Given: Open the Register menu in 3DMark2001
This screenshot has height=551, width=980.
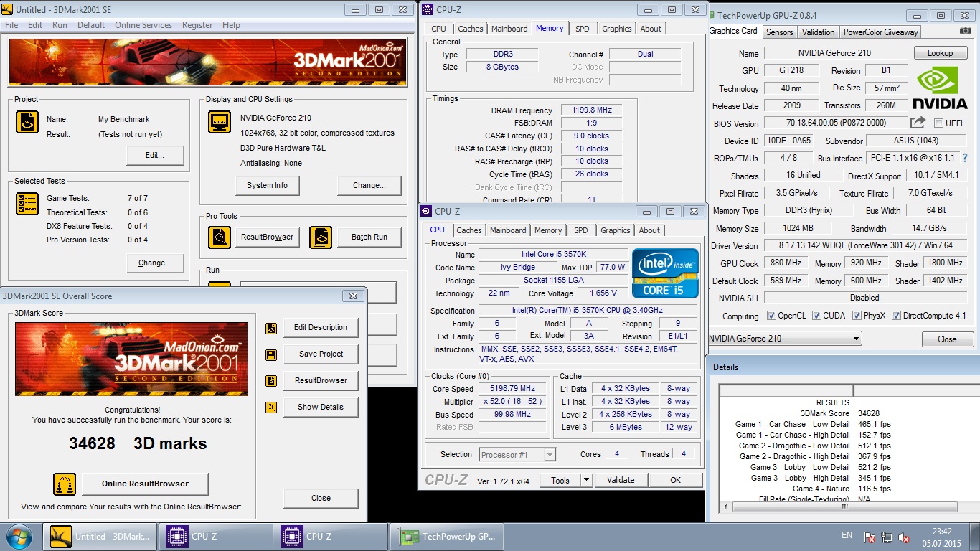Looking at the screenshot, I should pos(197,24).
